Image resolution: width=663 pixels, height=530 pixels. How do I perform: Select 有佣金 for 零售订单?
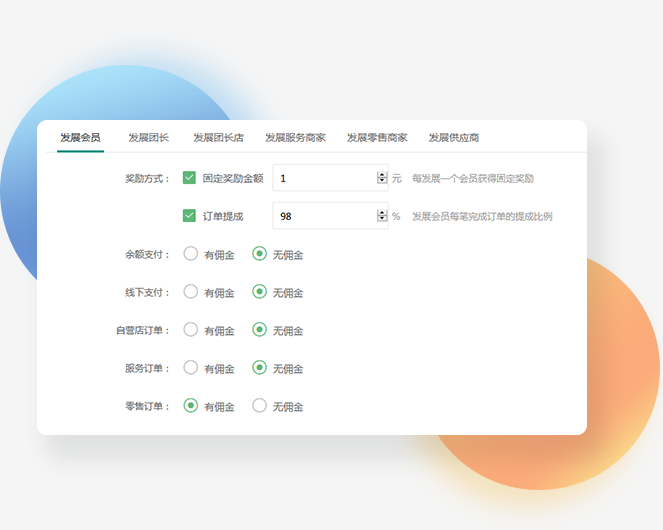(191, 405)
